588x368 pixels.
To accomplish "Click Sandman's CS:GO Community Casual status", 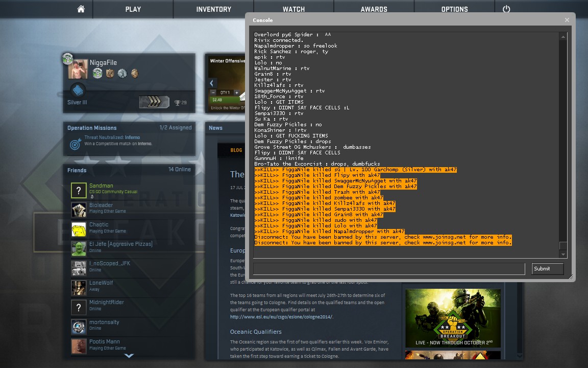I will pos(113,192).
